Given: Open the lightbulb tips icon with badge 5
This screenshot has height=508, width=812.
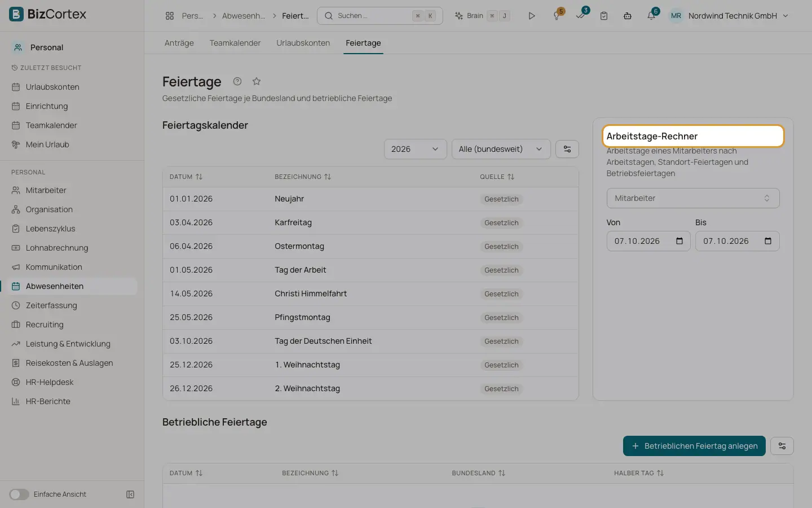Looking at the screenshot, I should coord(557,16).
